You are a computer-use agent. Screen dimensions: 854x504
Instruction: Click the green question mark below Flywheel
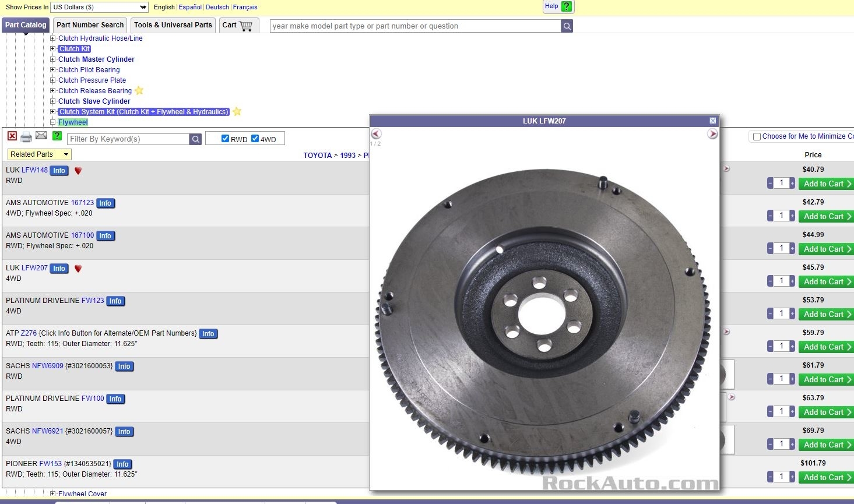point(57,136)
